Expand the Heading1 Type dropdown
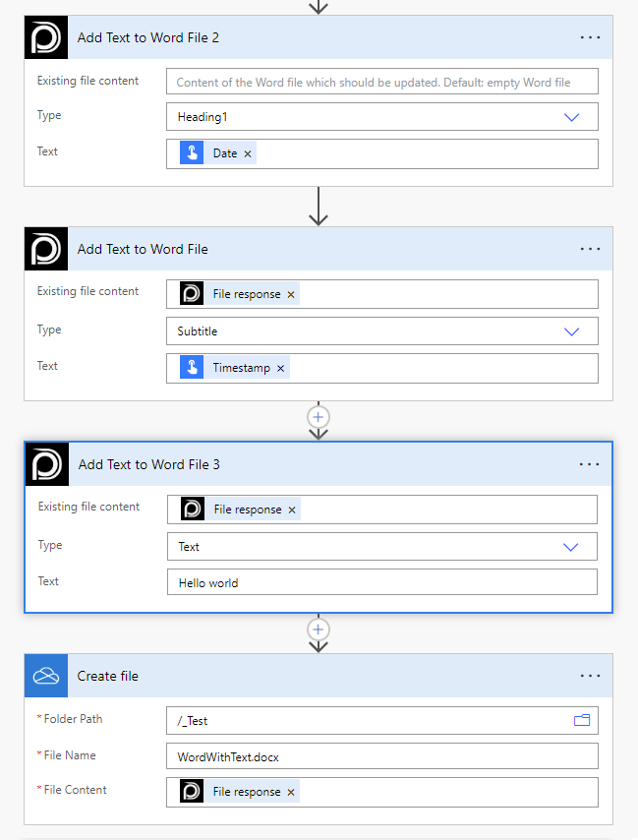This screenshot has height=840, width=638. 572,117
